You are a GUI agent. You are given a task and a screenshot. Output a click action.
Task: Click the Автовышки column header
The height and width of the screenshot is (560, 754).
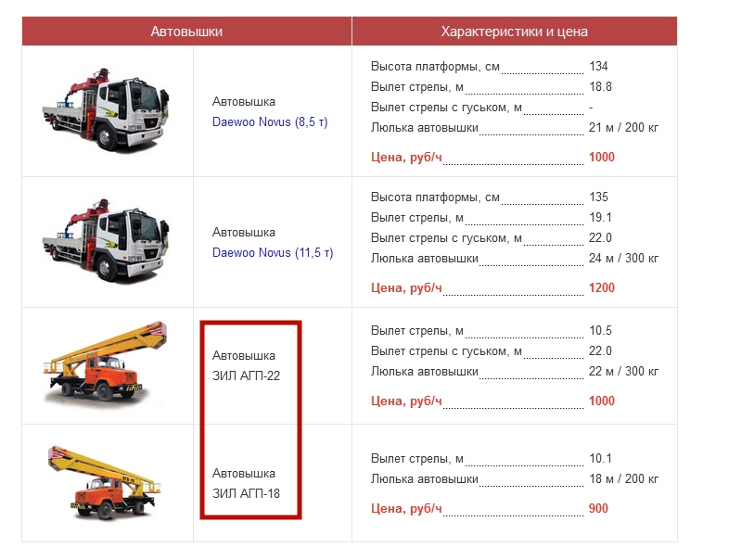[186, 32]
